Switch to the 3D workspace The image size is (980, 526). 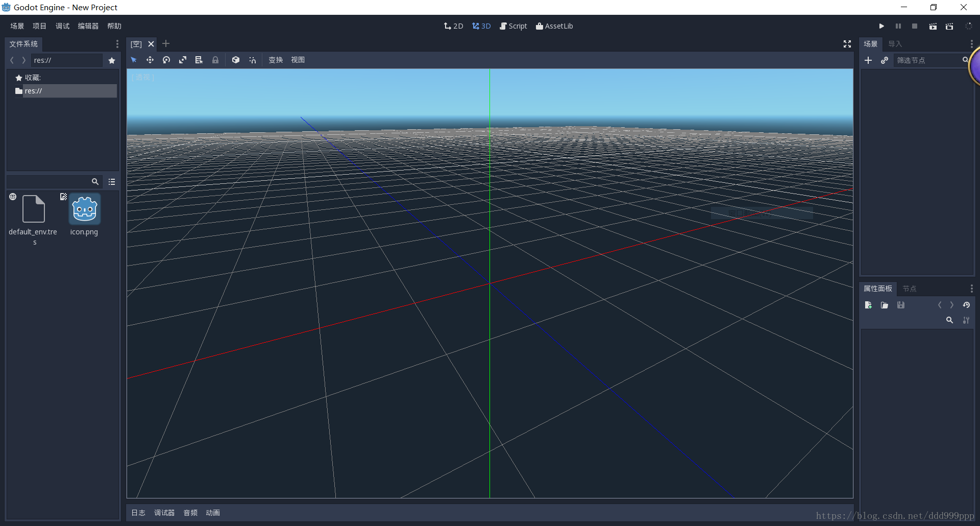tap(481, 26)
